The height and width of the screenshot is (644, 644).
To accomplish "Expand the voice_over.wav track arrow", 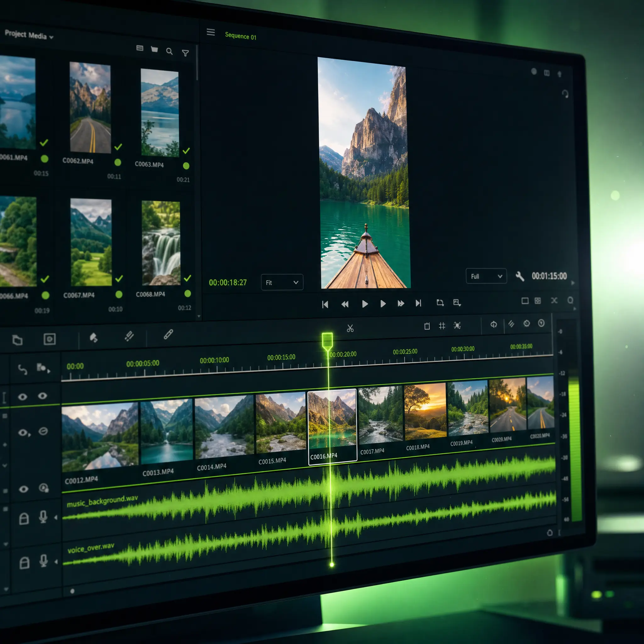I will pos(56,562).
